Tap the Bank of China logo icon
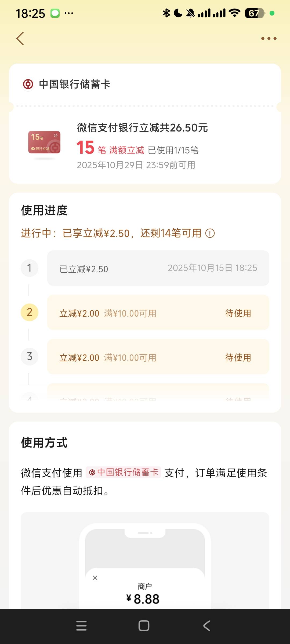The width and height of the screenshot is (290, 644). [28, 84]
